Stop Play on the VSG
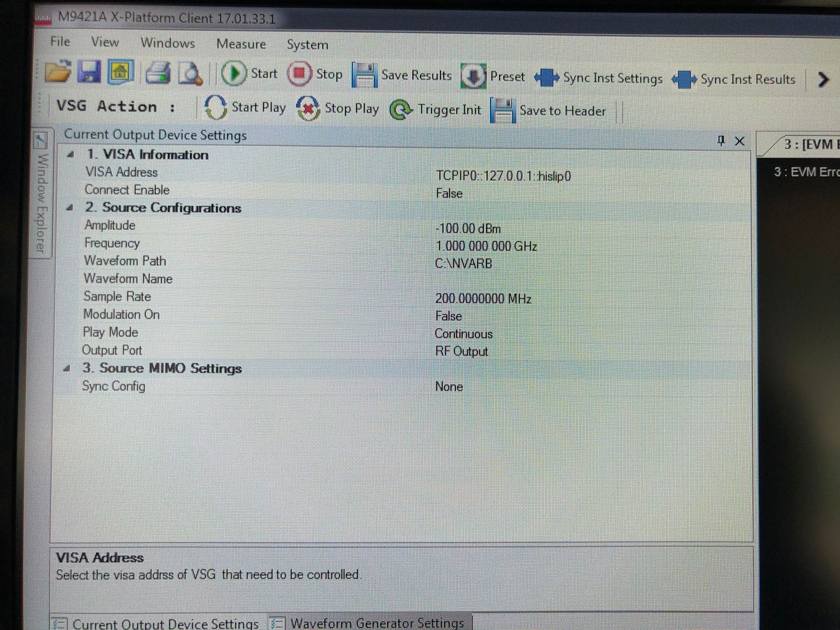840x630 pixels. 338,109
